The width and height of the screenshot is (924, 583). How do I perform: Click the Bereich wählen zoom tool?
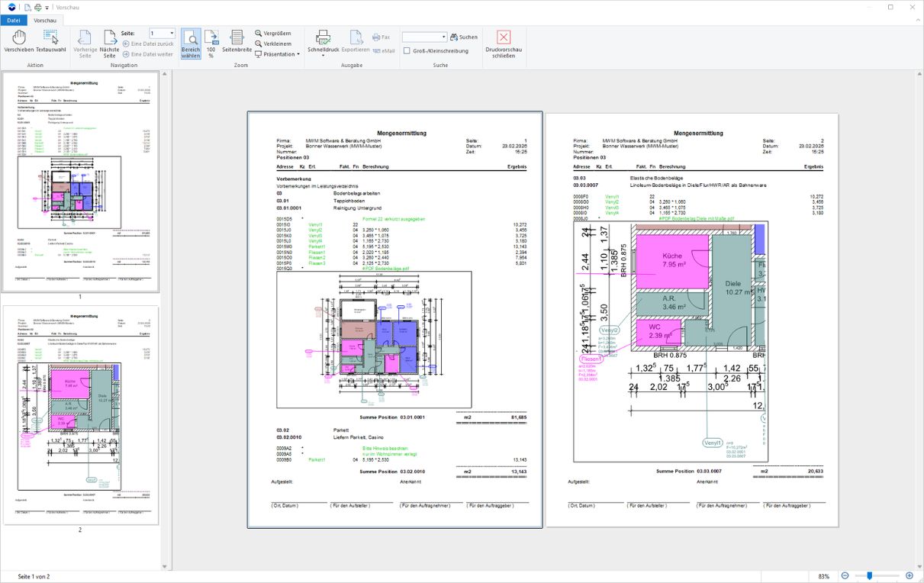pos(191,44)
